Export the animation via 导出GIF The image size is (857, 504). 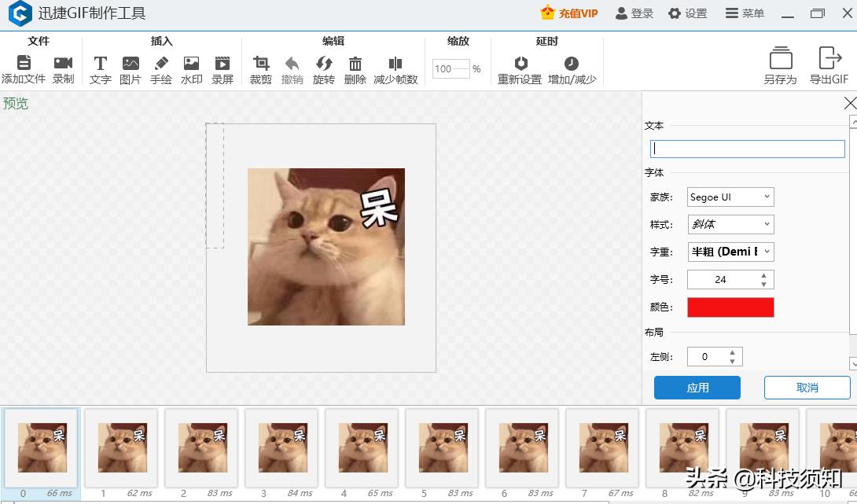[x=829, y=64]
